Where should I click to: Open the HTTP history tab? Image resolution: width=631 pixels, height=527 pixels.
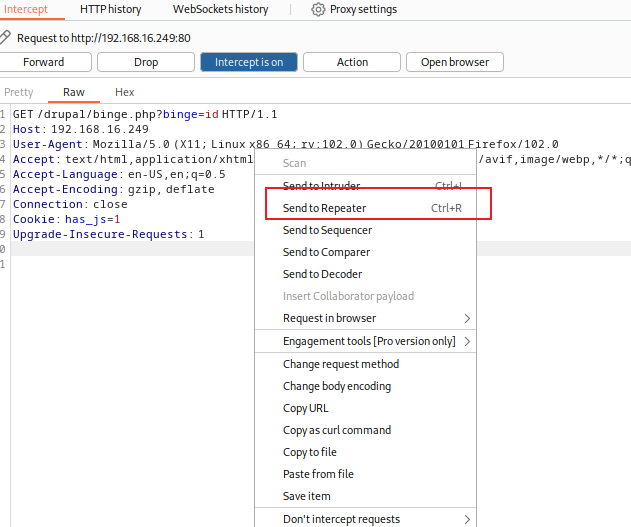111,9
